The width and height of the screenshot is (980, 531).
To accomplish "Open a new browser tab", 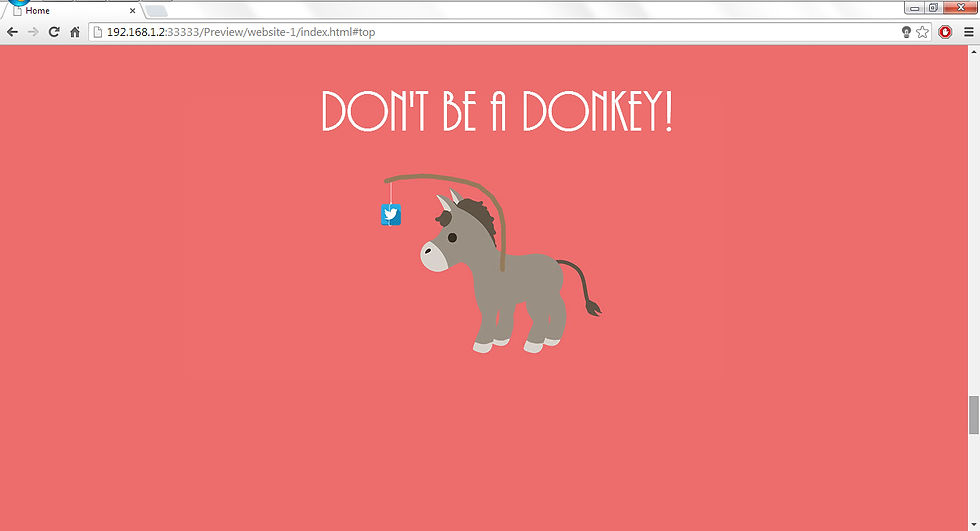I will (x=156, y=11).
